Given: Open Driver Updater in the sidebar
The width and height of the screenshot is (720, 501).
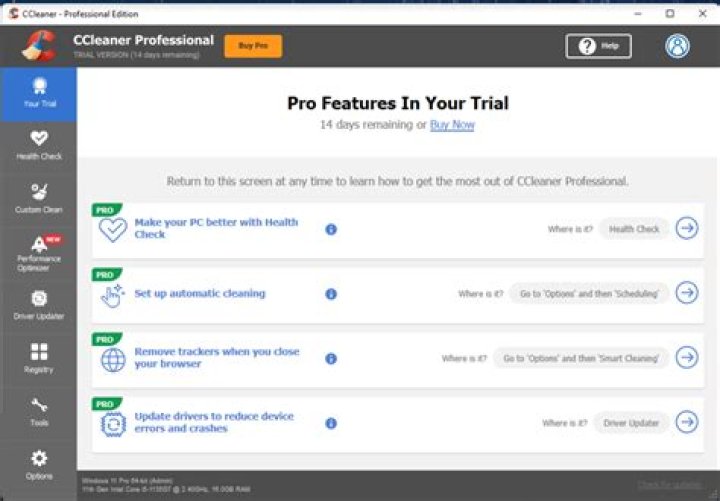Looking at the screenshot, I should tap(39, 305).
